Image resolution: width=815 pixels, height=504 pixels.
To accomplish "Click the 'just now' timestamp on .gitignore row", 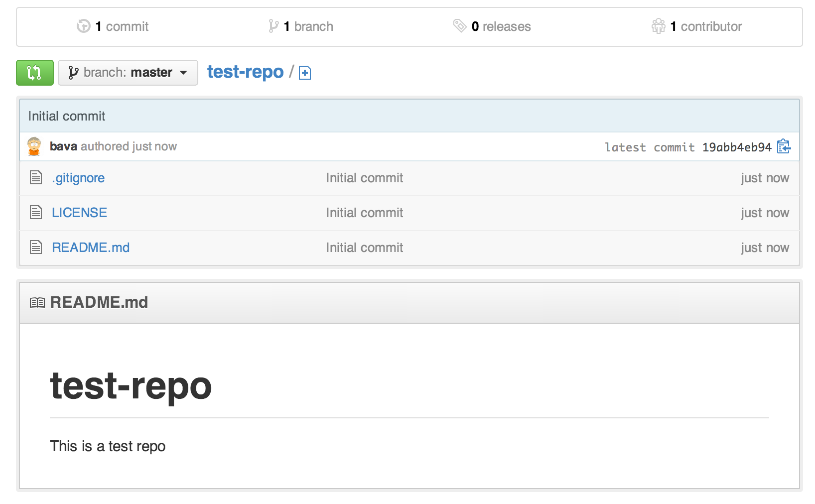I will pyautogui.click(x=765, y=178).
